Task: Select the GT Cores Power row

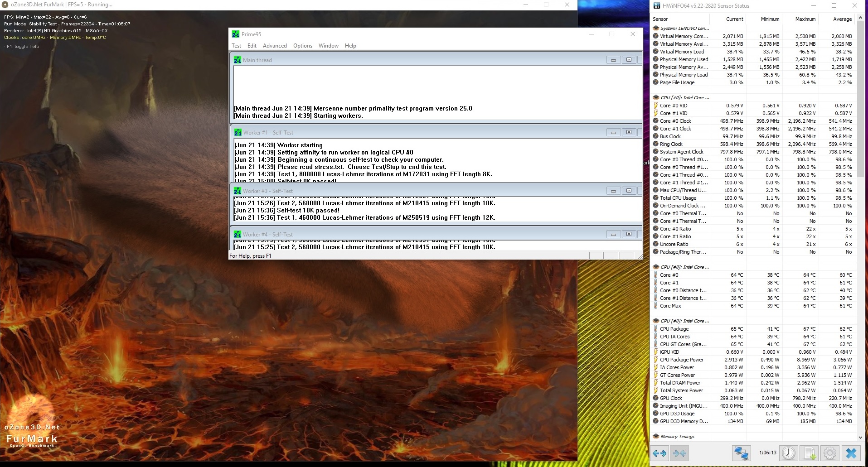Action: point(752,375)
